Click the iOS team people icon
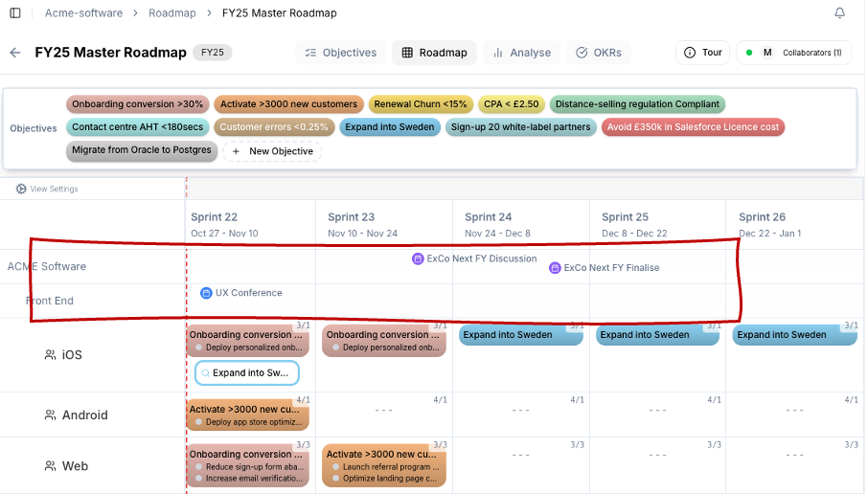The image size is (868, 494). pyautogui.click(x=50, y=355)
